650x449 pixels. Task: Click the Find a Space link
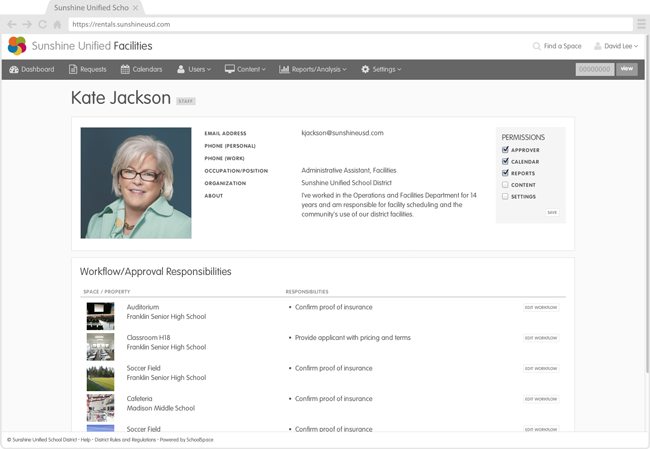563,46
